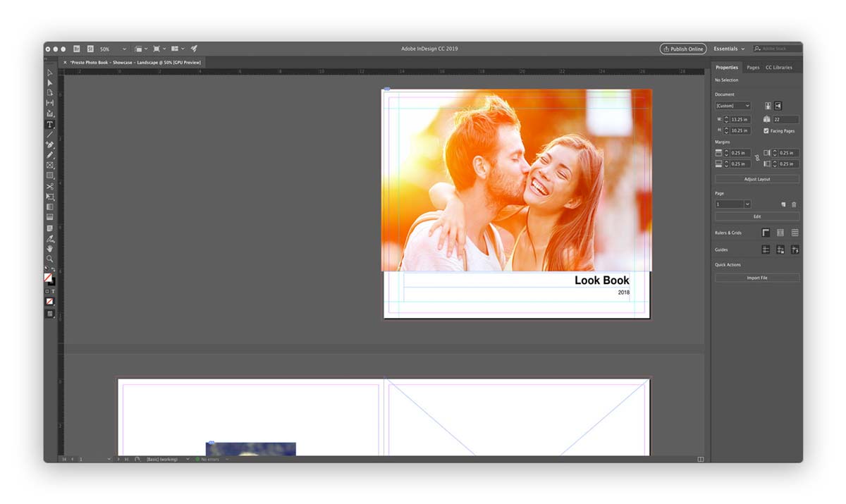Switch to the CC Libraries tab
The width and height of the screenshot is (846, 504).
click(x=778, y=67)
